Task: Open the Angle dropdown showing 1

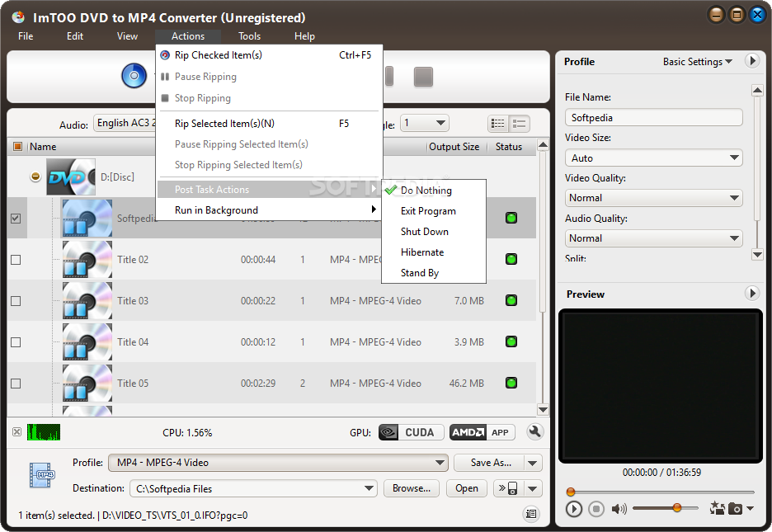Action: [425, 123]
